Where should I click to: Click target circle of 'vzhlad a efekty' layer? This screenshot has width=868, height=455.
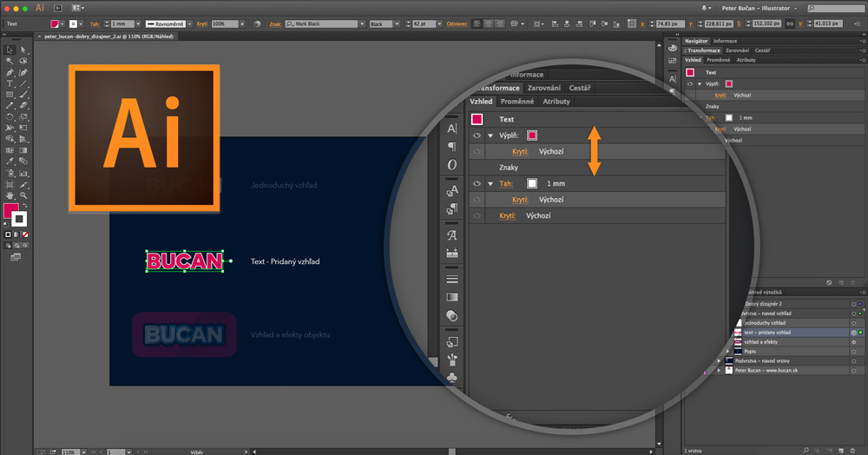853,342
